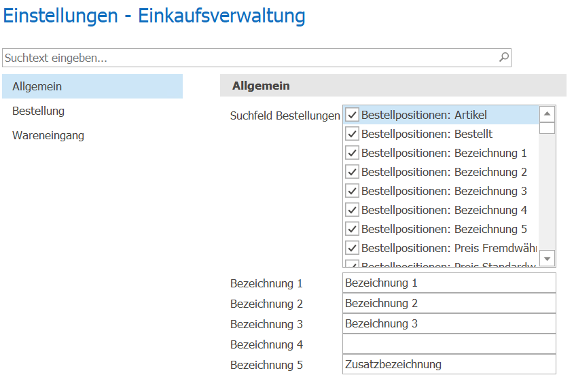Click the Bezeichnung 2 text field
Image resolution: width=574 pixels, height=392 pixels.
pyautogui.click(x=449, y=304)
